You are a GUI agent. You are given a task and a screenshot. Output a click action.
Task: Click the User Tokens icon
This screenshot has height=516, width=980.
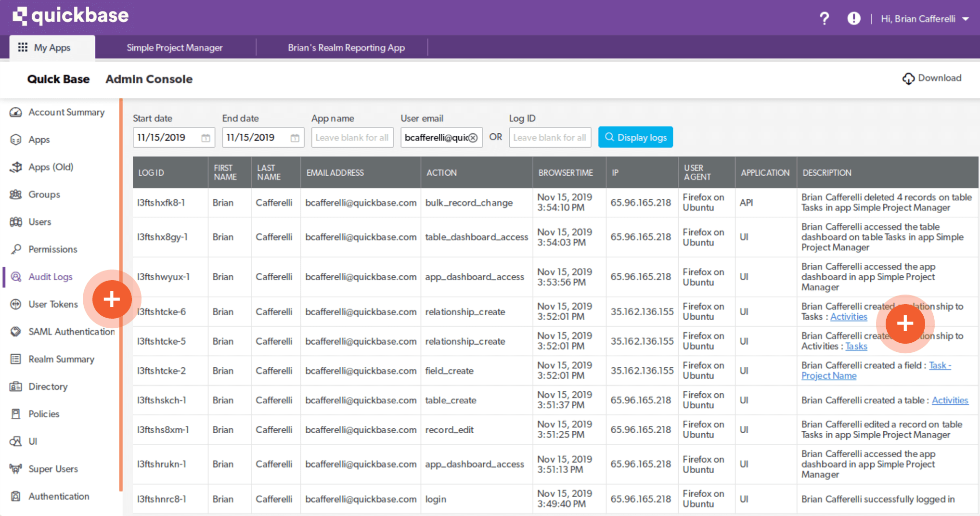click(x=16, y=304)
